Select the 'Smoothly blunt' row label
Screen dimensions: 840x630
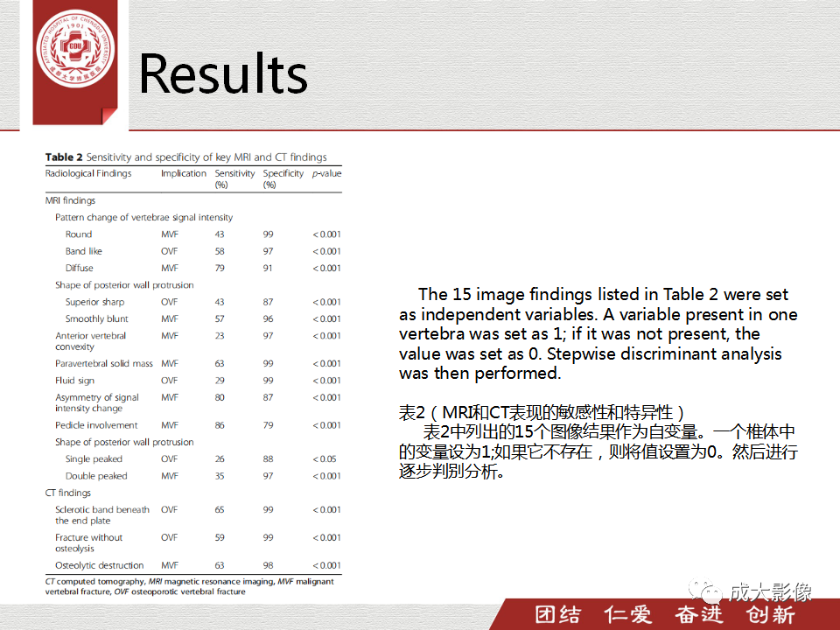click(97, 318)
